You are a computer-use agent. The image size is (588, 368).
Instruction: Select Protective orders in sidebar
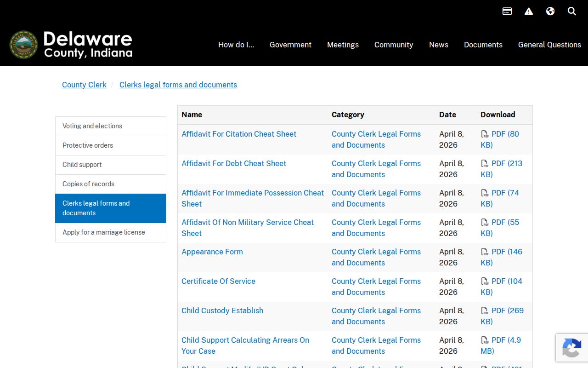(x=111, y=145)
